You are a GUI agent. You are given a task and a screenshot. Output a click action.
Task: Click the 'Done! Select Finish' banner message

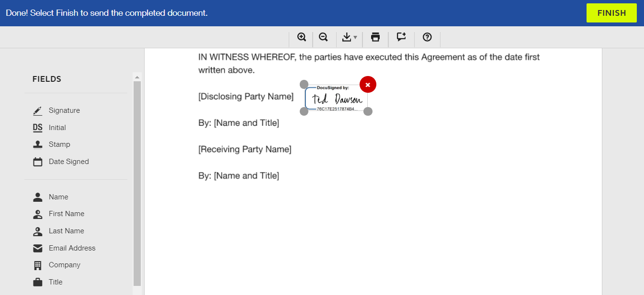tap(107, 13)
